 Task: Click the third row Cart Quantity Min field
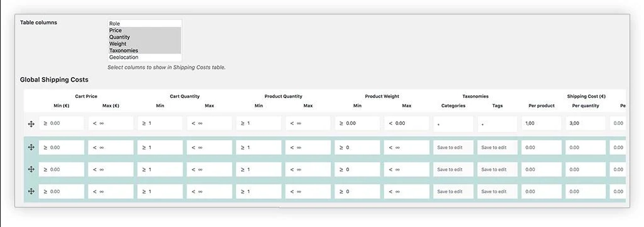pyautogui.click(x=160, y=169)
